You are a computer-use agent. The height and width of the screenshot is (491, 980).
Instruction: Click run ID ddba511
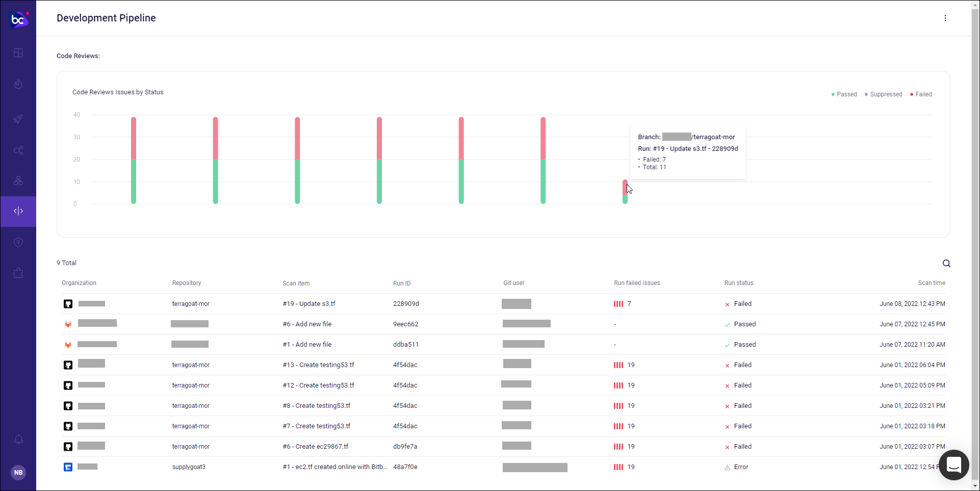(406, 345)
